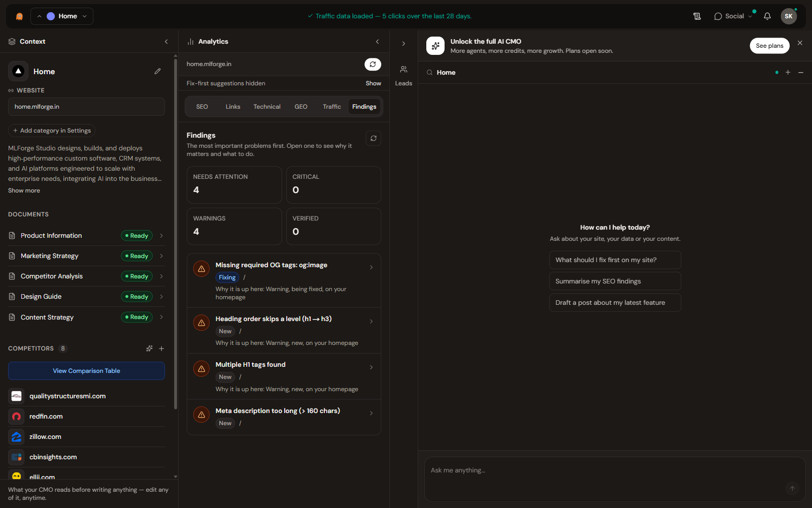This screenshot has height=508, width=812.
Task: Select competitor zillow.com
Action: 86,437
